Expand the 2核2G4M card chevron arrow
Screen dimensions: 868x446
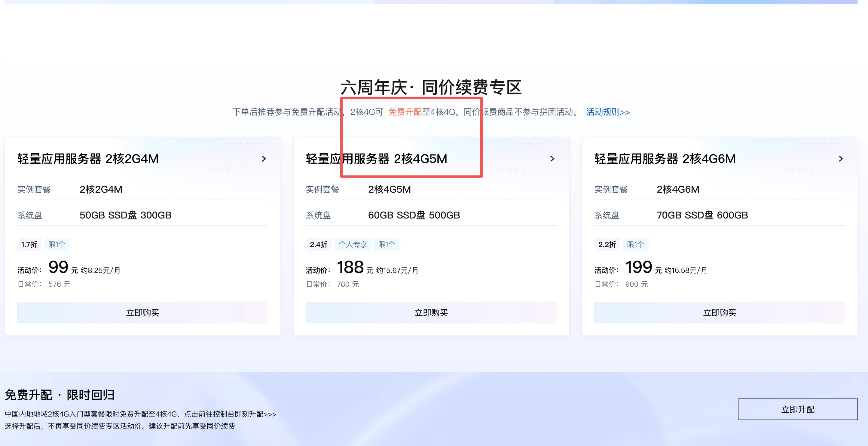click(264, 159)
